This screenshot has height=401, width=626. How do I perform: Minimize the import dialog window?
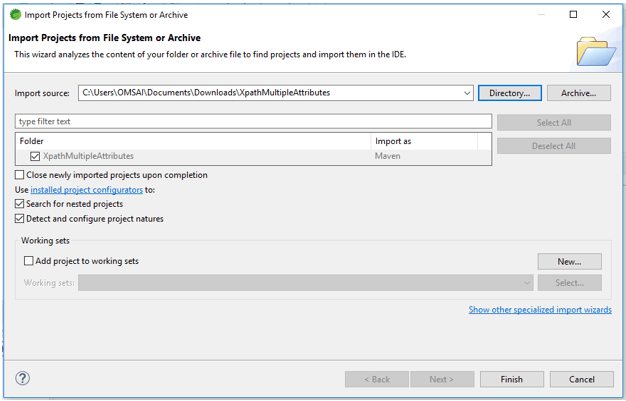point(541,15)
